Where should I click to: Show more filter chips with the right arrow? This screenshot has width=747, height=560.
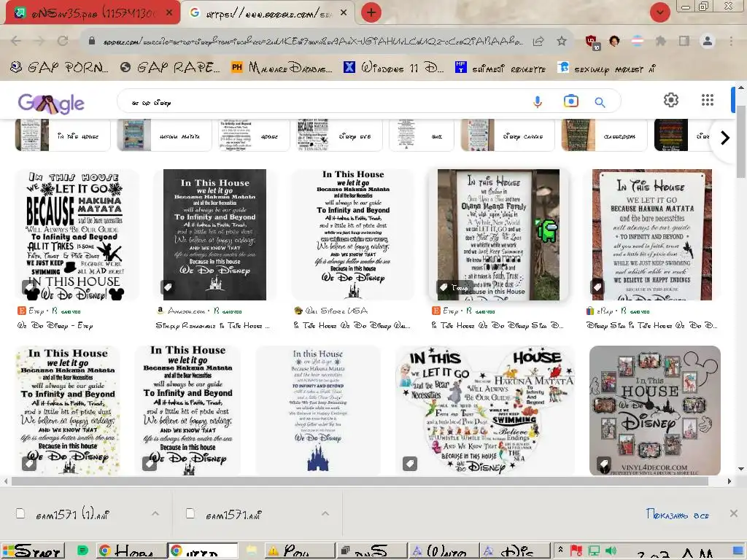click(724, 138)
